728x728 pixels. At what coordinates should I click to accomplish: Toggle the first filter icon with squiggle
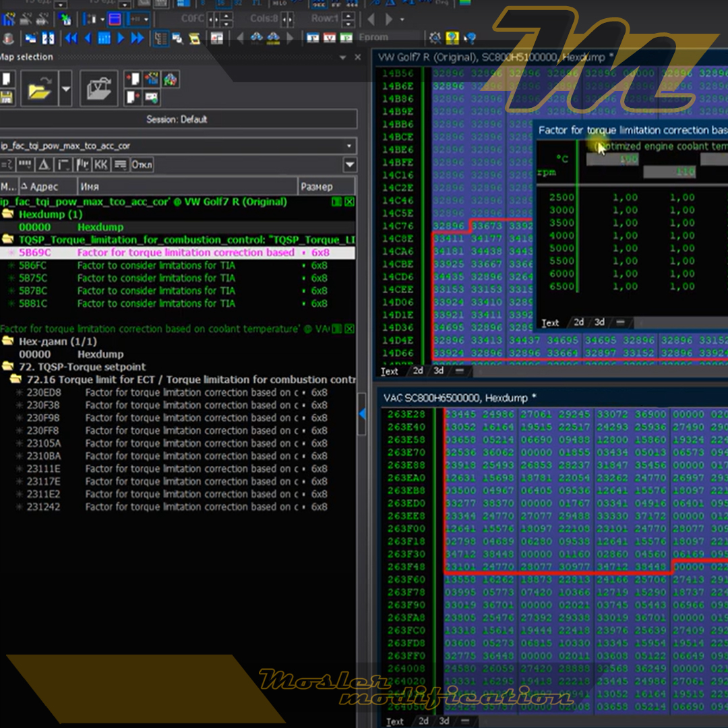tap(7, 165)
